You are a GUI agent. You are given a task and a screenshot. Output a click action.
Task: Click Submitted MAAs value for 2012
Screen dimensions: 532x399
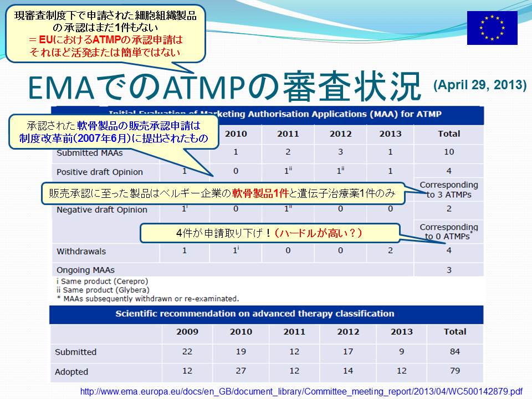(340, 152)
